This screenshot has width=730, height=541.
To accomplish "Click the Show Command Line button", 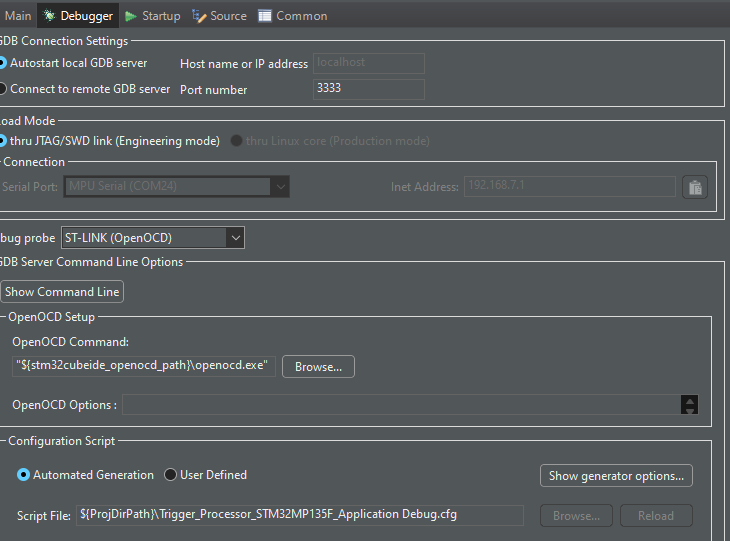I will tap(62, 291).
